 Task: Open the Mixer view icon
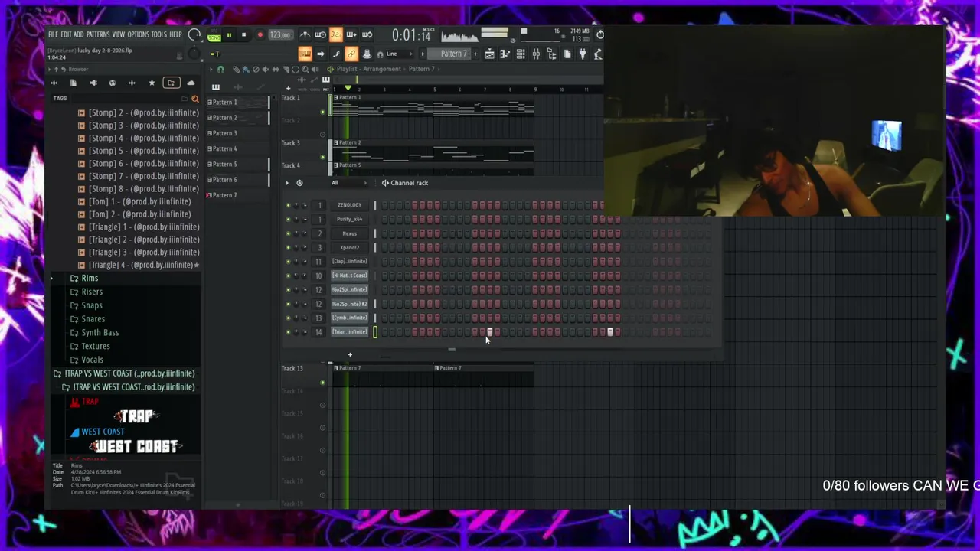click(535, 54)
